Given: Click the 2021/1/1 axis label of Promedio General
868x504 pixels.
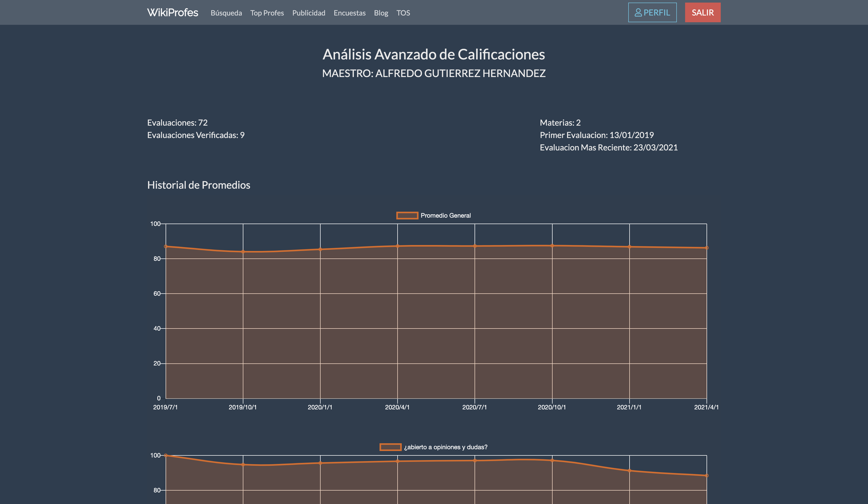Looking at the screenshot, I should click(x=629, y=407).
